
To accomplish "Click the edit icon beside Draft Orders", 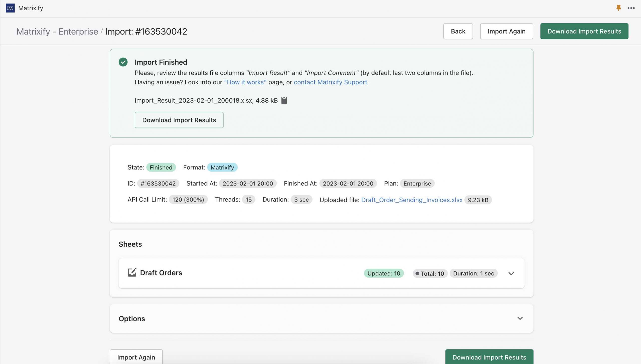I will tap(132, 273).
